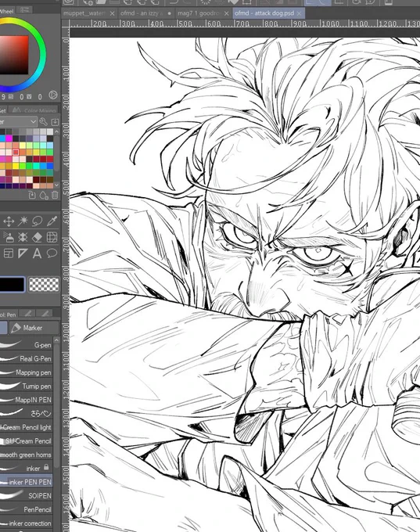The height and width of the screenshot is (532, 420).
Task: Select the Move layer tool
Action: [x=9, y=221]
